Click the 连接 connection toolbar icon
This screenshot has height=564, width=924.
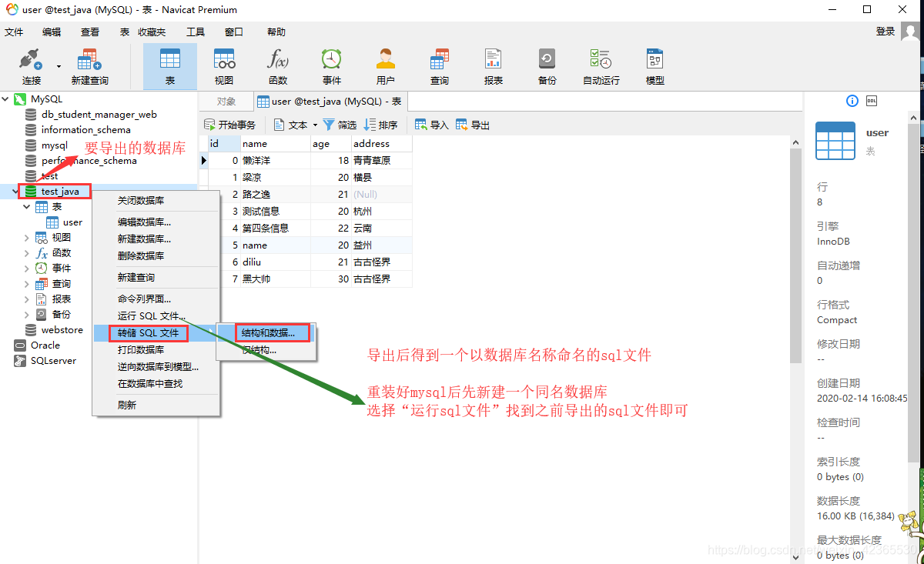coord(32,67)
